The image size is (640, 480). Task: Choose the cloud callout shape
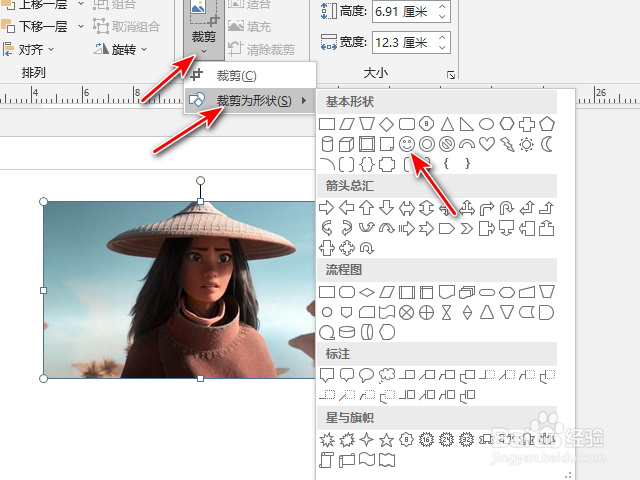tap(387, 376)
